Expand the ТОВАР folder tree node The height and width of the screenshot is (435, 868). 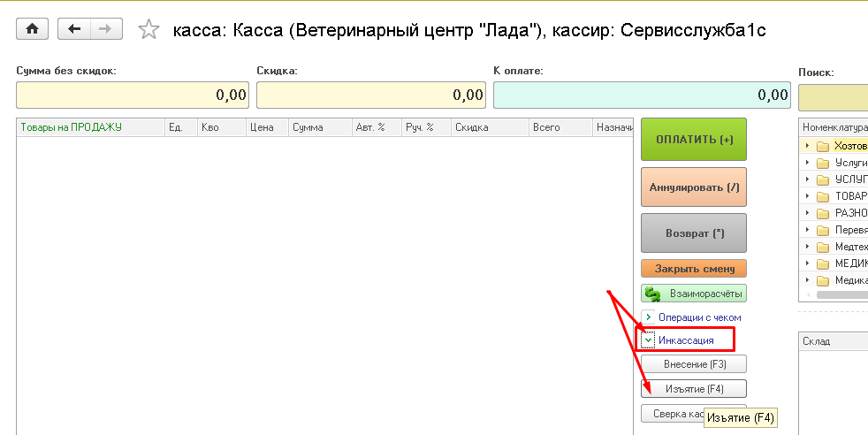807,196
